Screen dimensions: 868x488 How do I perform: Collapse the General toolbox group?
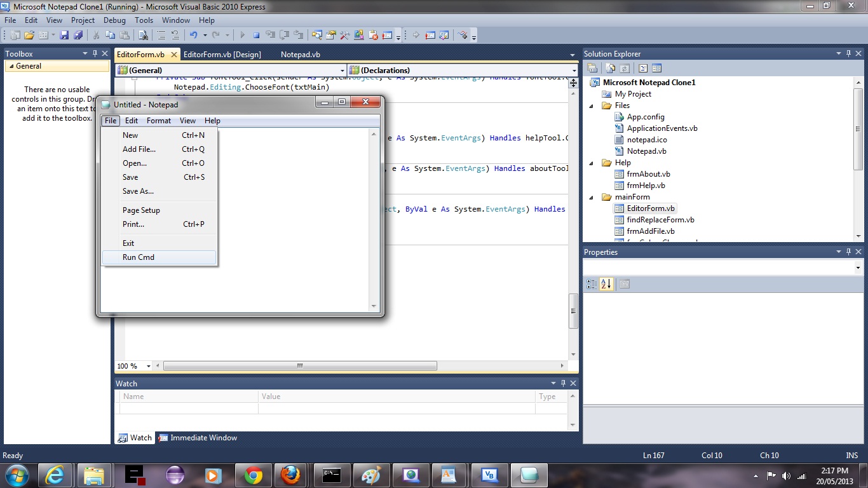[x=11, y=66]
